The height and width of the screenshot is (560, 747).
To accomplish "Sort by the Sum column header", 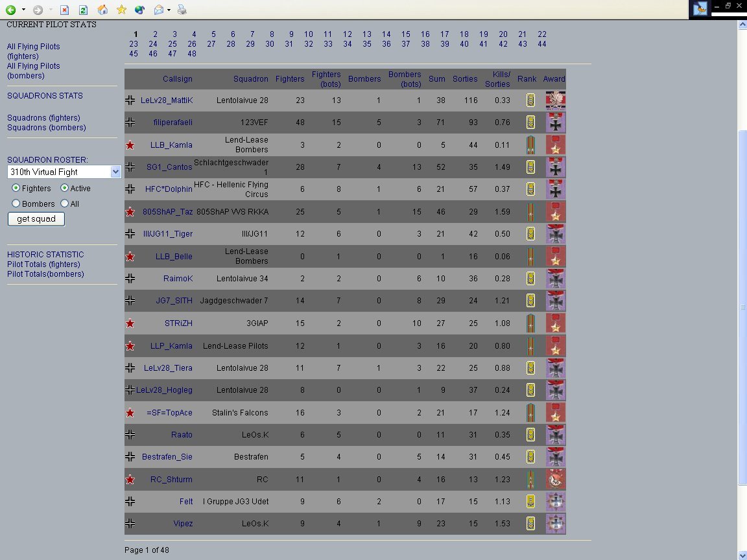I will click(x=437, y=79).
